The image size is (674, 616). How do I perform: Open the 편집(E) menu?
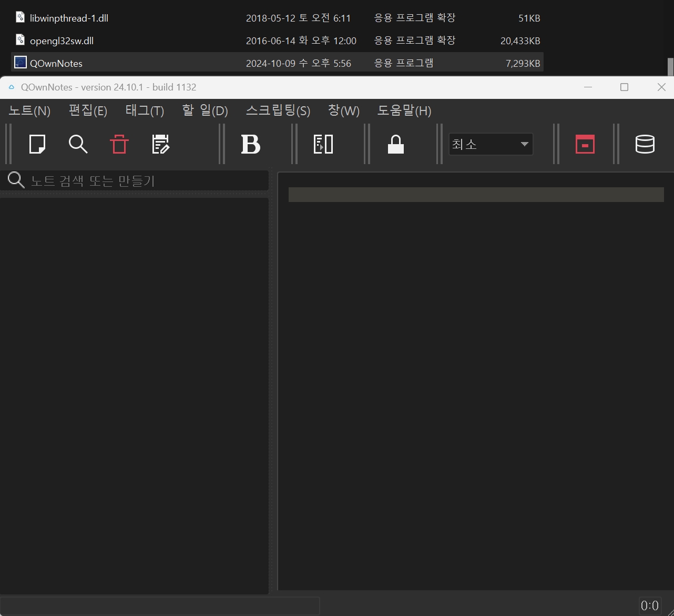click(88, 110)
